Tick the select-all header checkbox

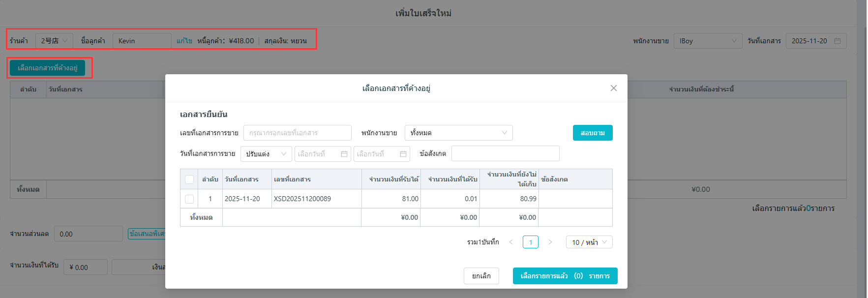coord(189,179)
